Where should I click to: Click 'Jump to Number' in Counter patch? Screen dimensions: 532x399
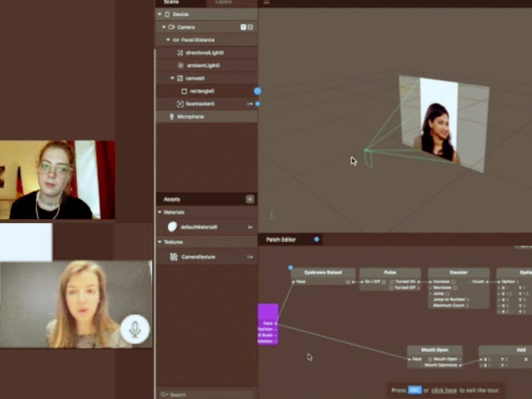[x=449, y=299]
